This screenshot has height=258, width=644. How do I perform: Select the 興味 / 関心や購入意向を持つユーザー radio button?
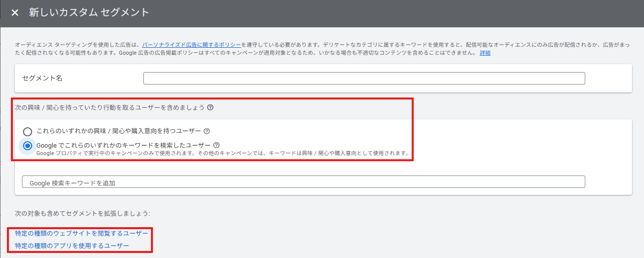pos(28,132)
